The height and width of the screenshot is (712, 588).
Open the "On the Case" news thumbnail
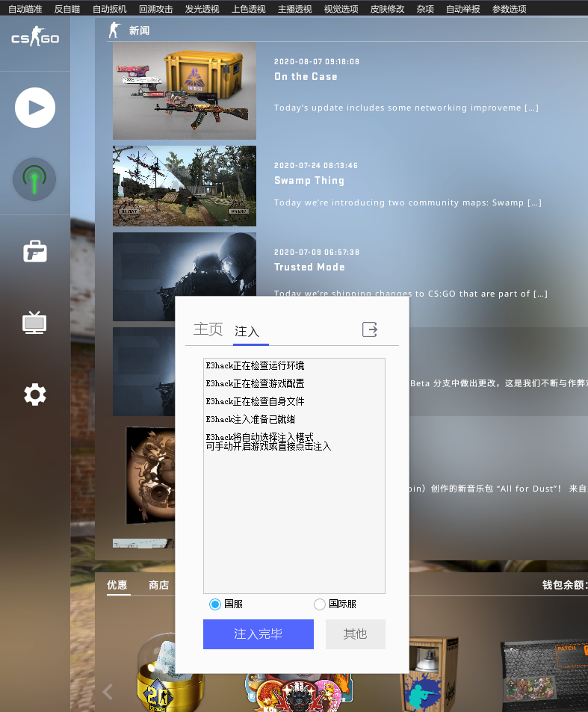click(185, 91)
